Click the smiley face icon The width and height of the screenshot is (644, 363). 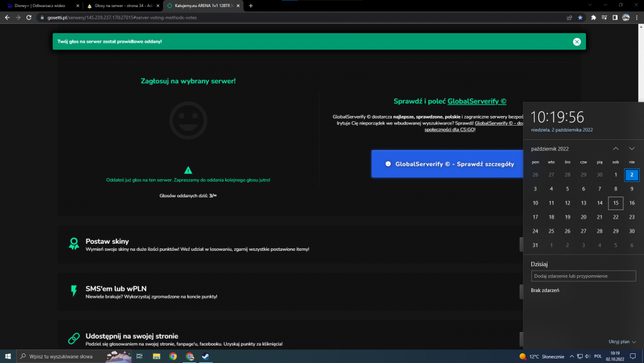point(188,121)
